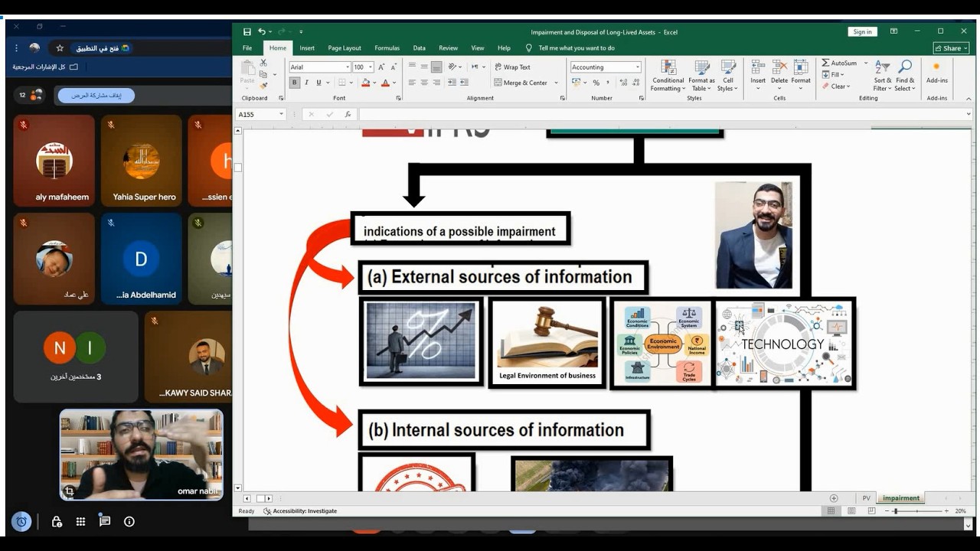Open Sort & Filter dropdown

pyautogui.click(x=883, y=76)
